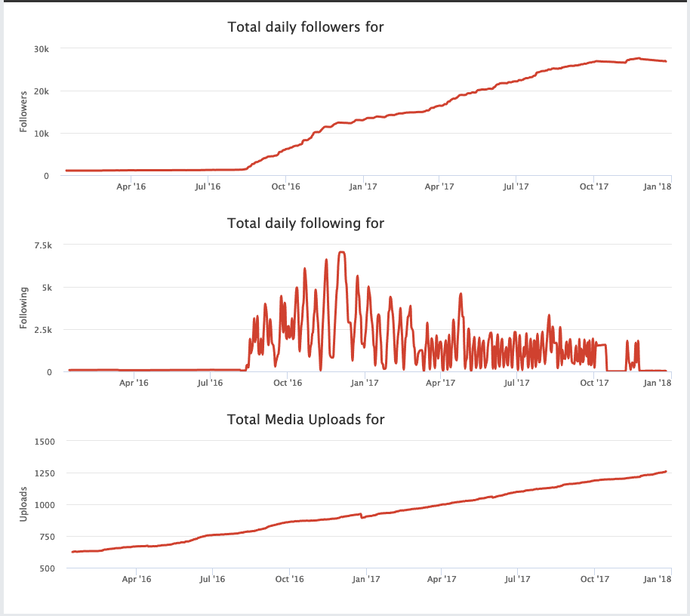This screenshot has width=690, height=616.
Task: Pick "Oct '16" on the followers chart axis
Action: click(x=286, y=186)
